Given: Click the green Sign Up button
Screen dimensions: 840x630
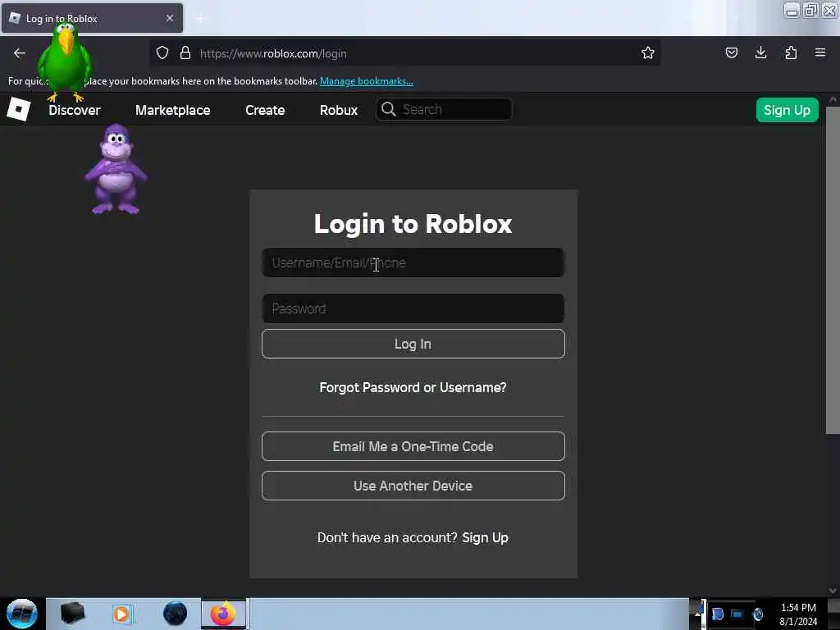Looking at the screenshot, I should (x=787, y=110).
